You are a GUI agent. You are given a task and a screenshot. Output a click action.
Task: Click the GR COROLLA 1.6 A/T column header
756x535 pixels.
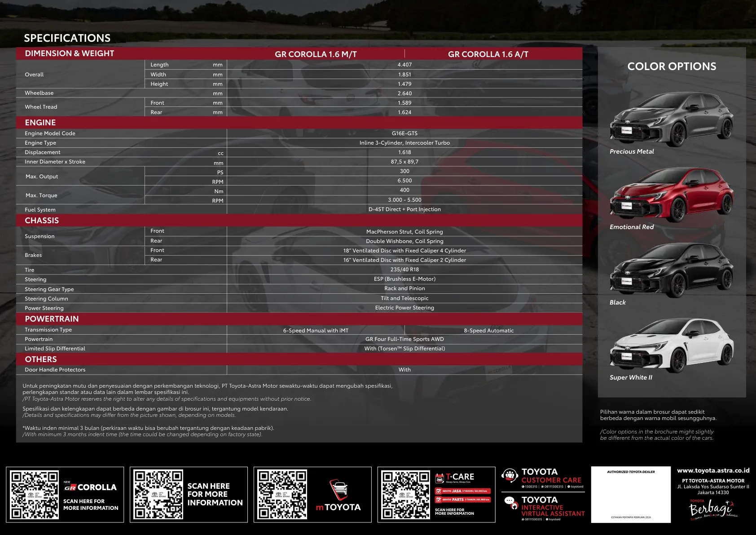[x=488, y=54]
